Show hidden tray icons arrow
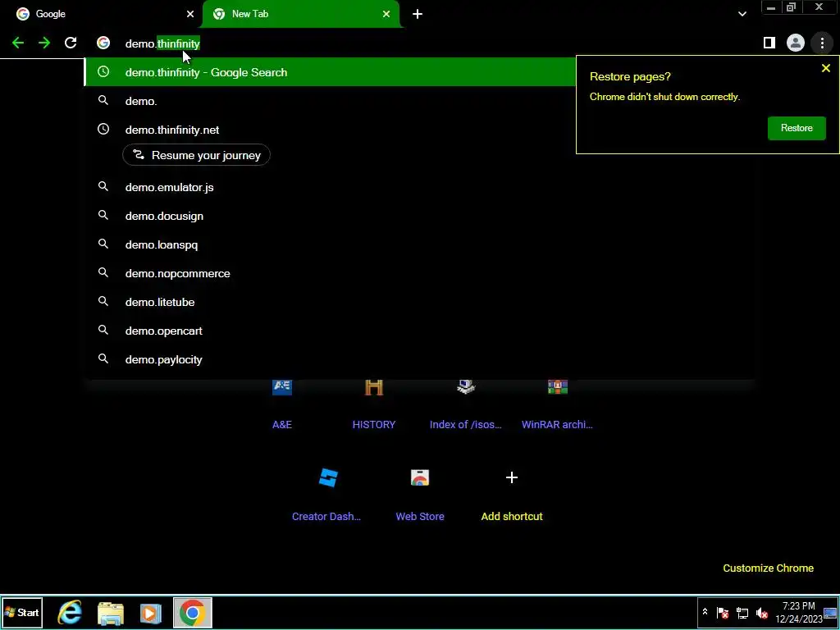Viewport: 840px width, 630px height. click(x=705, y=612)
